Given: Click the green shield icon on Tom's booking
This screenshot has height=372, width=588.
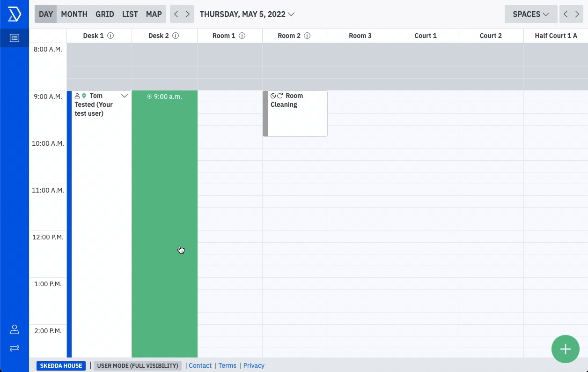Looking at the screenshot, I should pyautogui.click(x=84, y=96).
